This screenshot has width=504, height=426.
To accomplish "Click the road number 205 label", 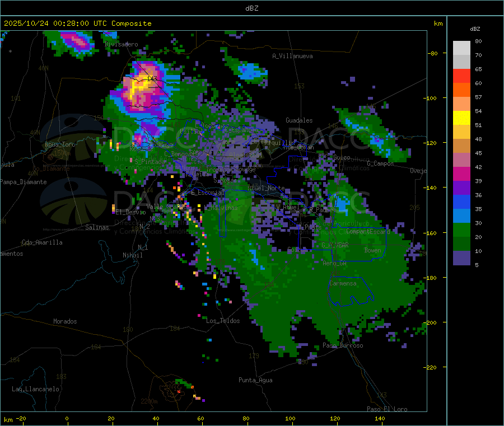I will (x=414, y=208).
